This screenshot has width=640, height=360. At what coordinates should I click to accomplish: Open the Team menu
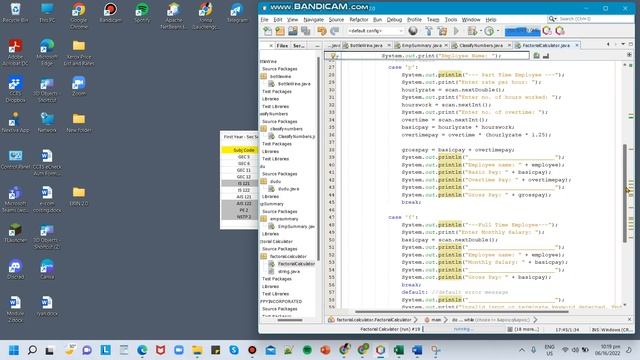click(x=433, y=19)
